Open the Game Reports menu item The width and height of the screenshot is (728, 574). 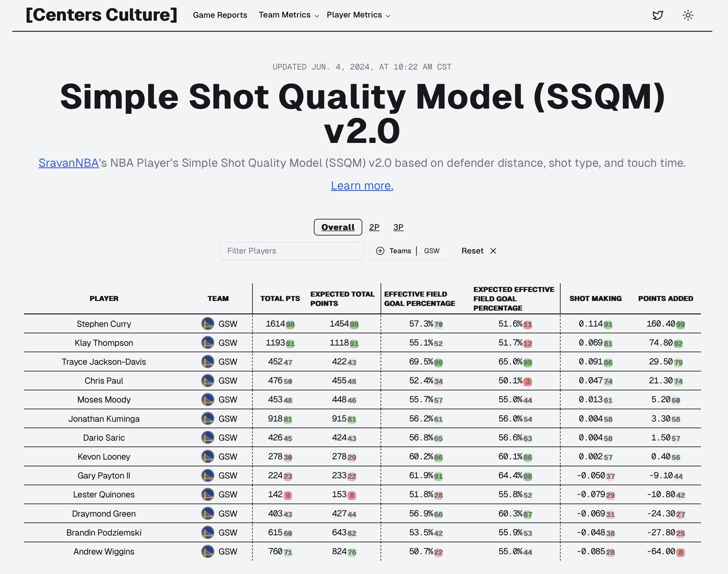tap(220, 15)
